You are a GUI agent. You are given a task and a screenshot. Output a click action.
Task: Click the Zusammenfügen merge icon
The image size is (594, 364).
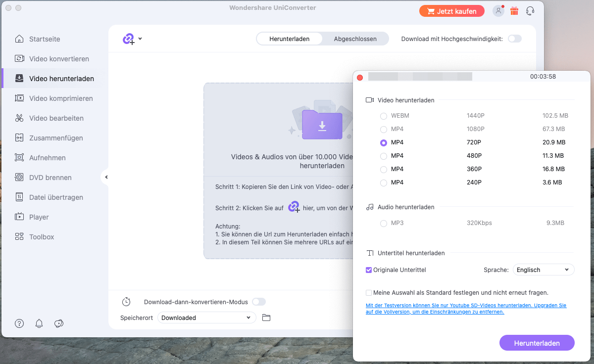19,138
